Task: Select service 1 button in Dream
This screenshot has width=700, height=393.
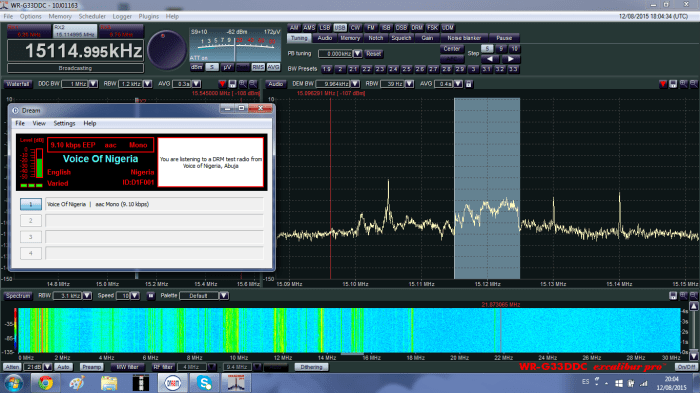Action: (x=31, y=204)
